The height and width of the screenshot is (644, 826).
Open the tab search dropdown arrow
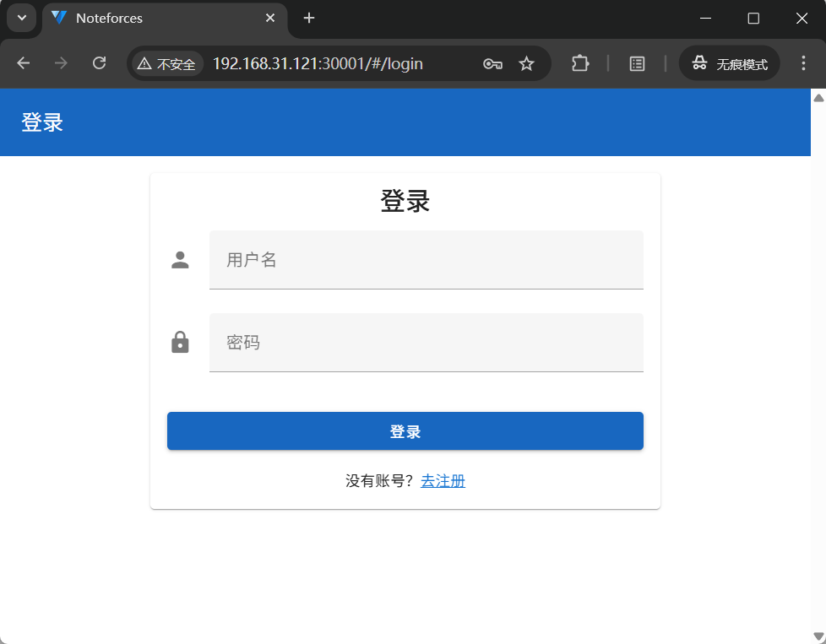(22, 18)
